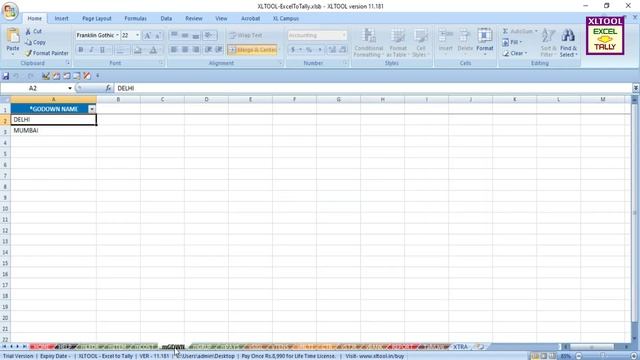This screenshot has width=640, height=360.
Task: Click the XLTOOL Excel to Tally logo
Action: [605, 36]
